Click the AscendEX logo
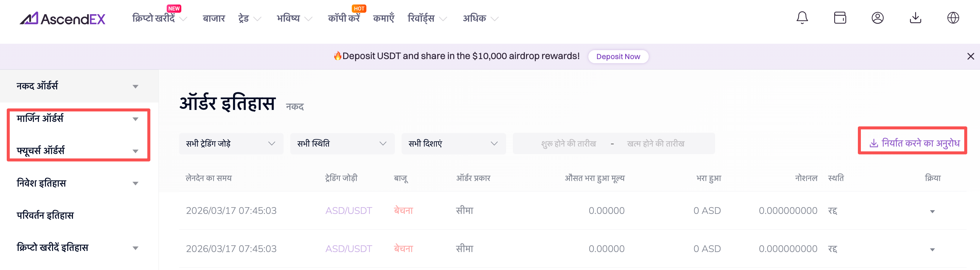The height and width of the screenshot is (270, 980). [63, 18]
